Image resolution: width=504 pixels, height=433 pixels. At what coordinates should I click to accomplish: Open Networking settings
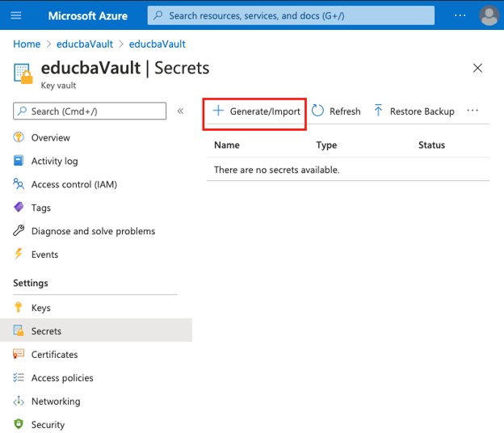(x=56, y=401)
